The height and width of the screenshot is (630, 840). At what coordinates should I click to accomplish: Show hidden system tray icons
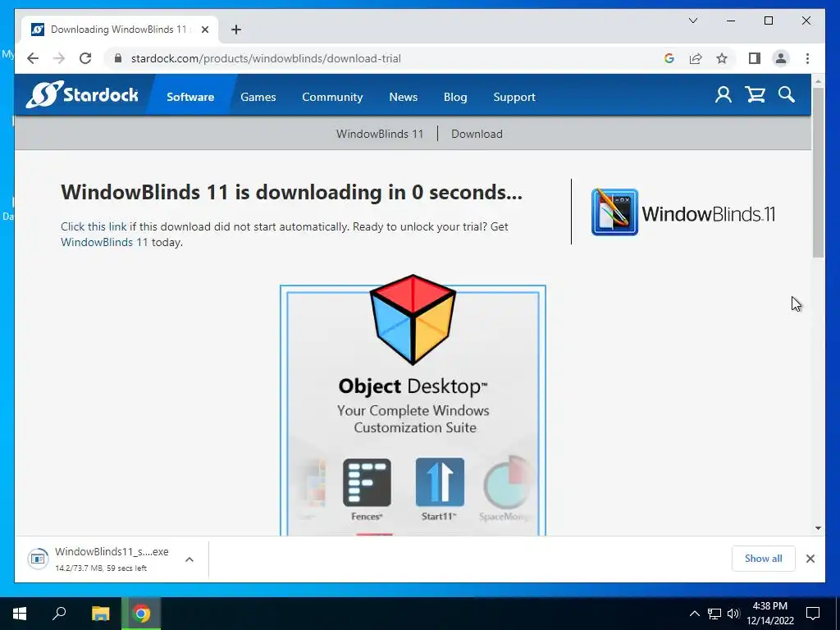click(694, 614)
